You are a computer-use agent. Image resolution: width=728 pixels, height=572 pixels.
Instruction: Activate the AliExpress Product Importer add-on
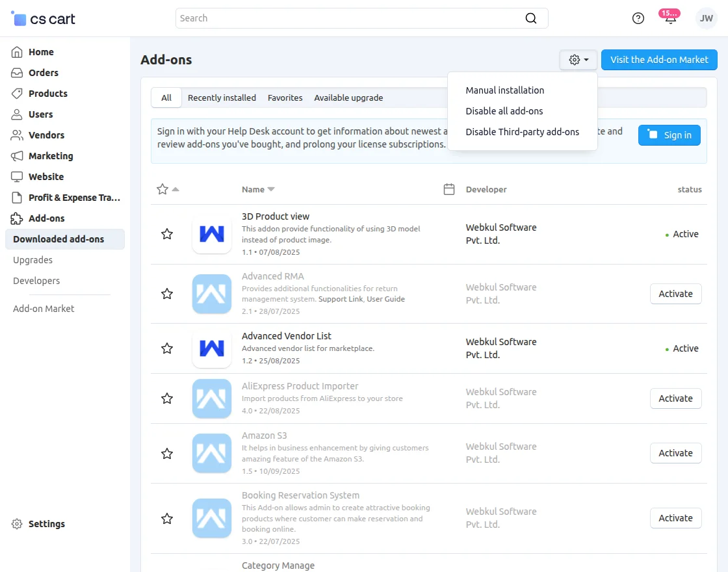click(675, 398)
